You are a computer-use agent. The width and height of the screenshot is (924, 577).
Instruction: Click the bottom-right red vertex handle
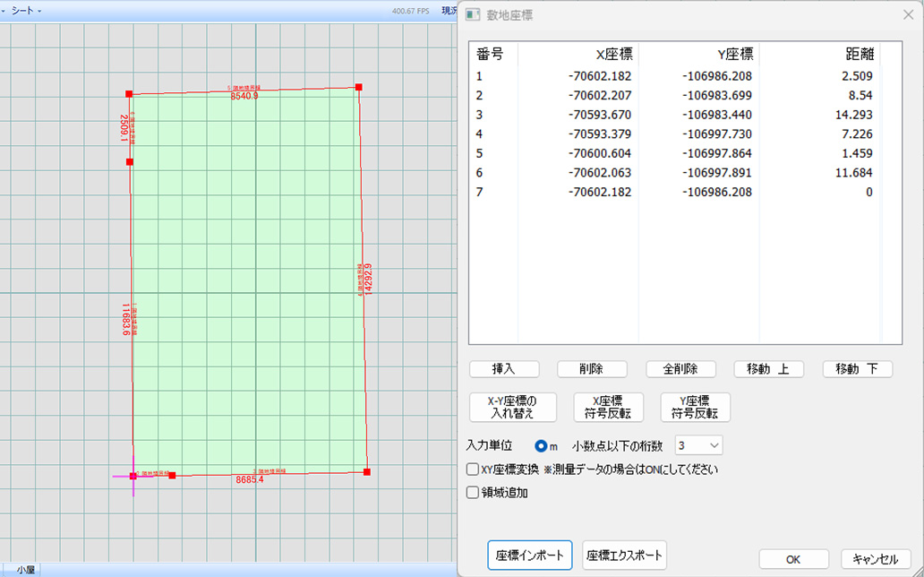pyautogui.click(x=367, y=472)
